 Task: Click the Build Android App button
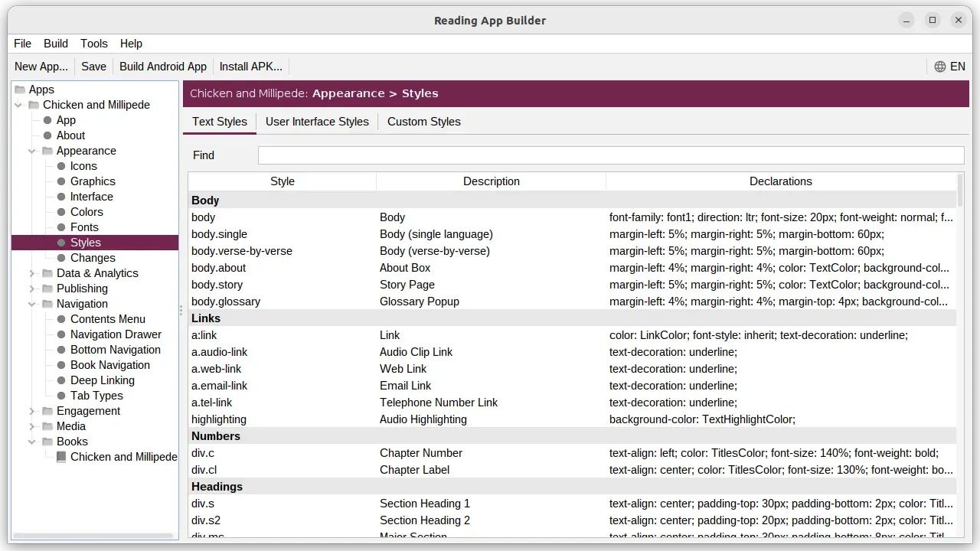[163, 67]
